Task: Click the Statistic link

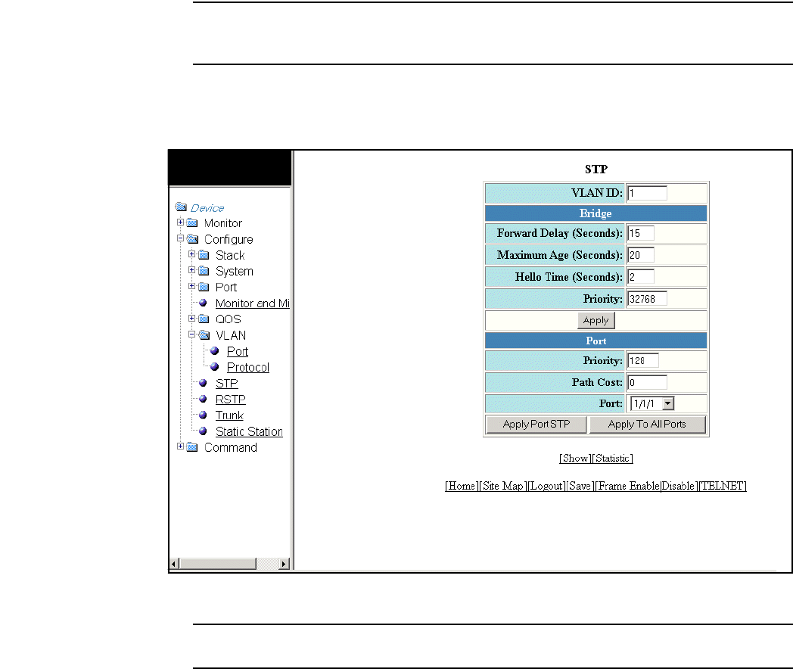Action: pos(612,458)
